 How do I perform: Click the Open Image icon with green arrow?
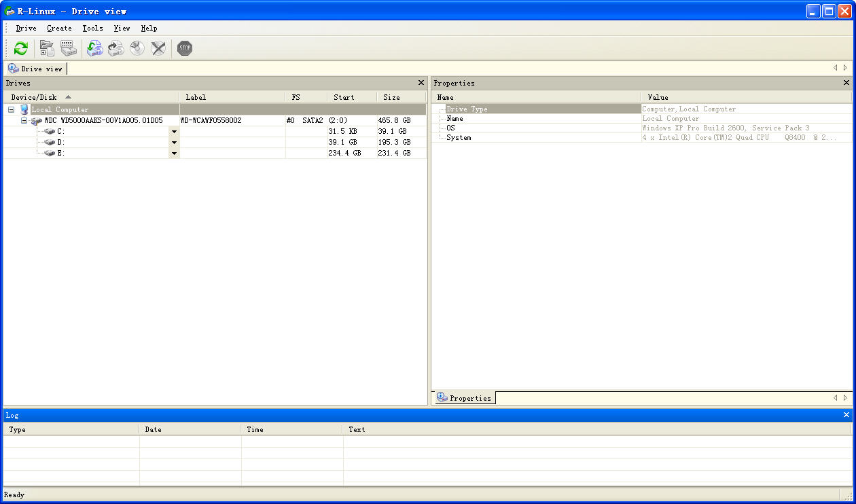94,48
